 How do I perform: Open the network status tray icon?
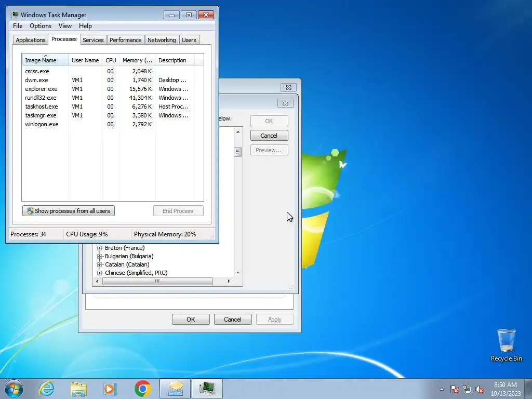(467, 389)
